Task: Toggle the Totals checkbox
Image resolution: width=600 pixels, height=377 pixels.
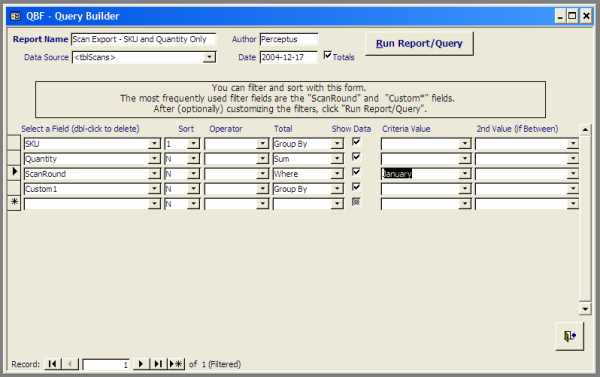Action: [328, 55]
